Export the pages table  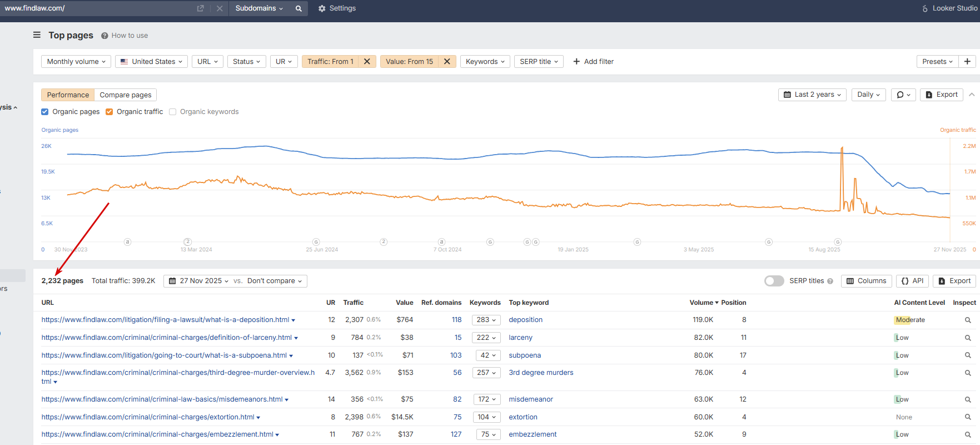coord(954,281)
